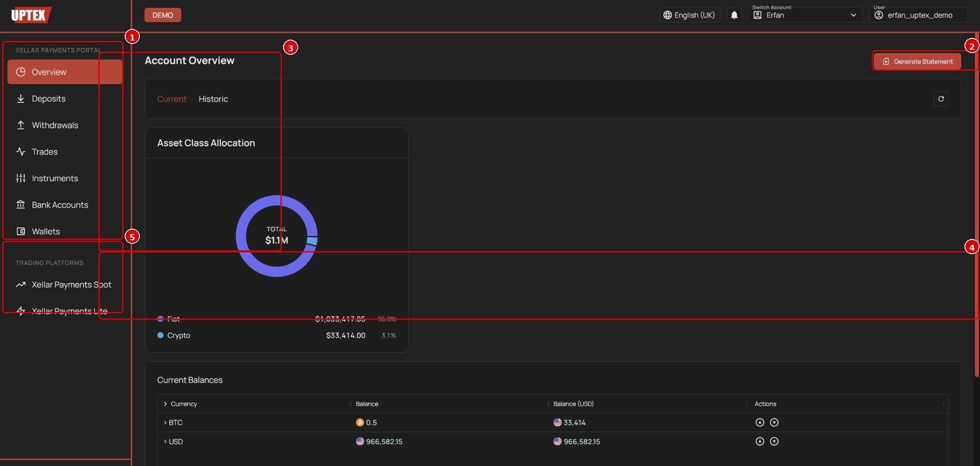
Task: Click the TOTAL $1.1M chart center label
Action: (277, 236)
